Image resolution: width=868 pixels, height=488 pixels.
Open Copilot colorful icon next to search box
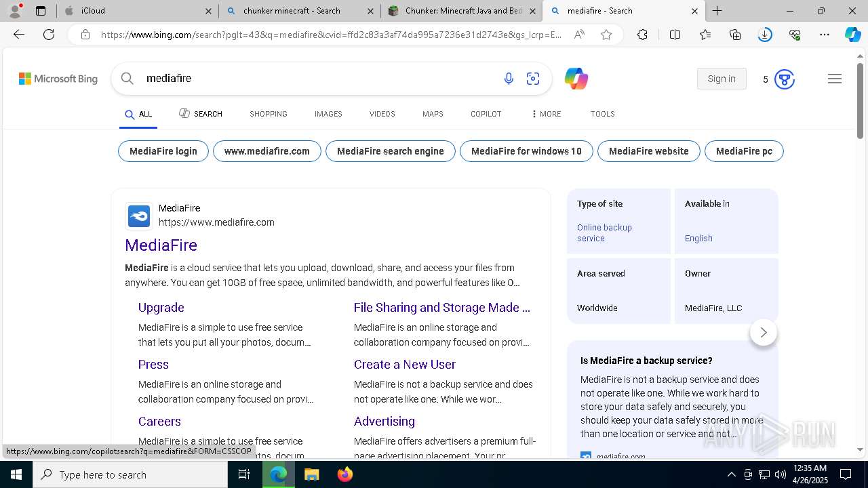coord(576,79)
